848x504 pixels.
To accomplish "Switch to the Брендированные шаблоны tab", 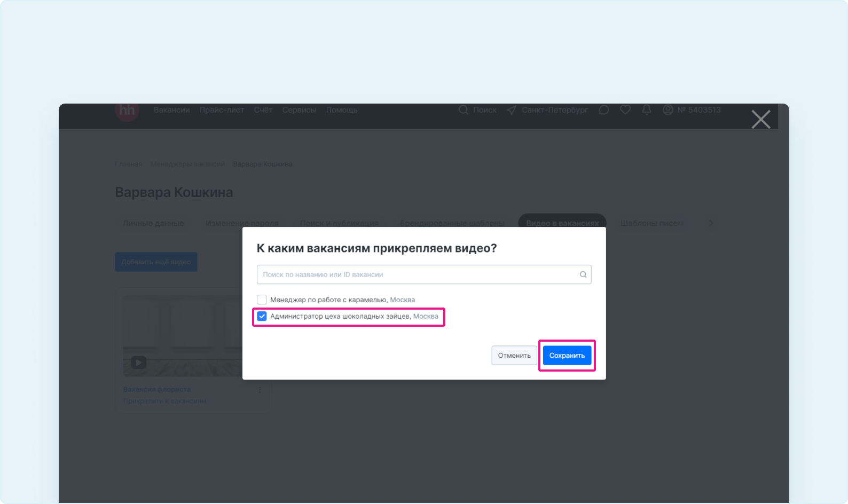I will 452,223.
